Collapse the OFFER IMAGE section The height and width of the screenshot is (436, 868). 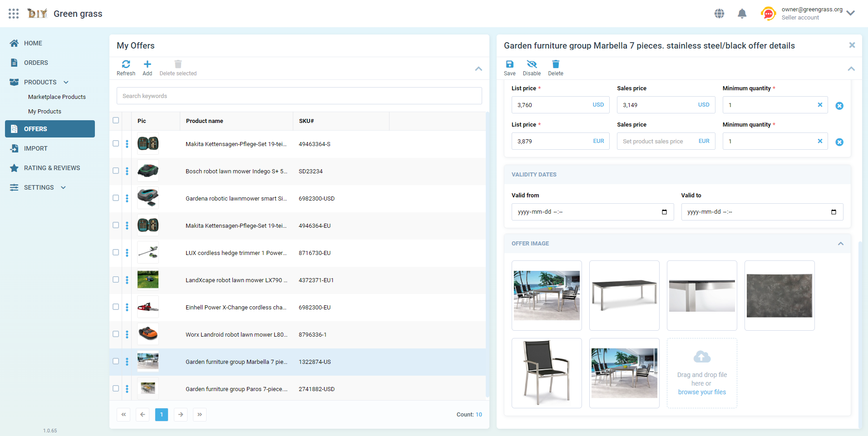point(841,244)
